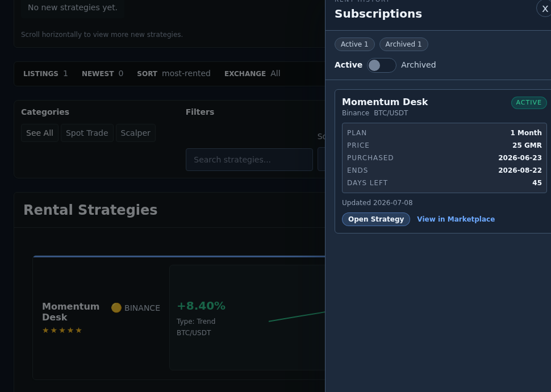The width and height of the screenshot is (551, 392).
Task: Click the Type: Trend label
Action: [x=196, y=322]
